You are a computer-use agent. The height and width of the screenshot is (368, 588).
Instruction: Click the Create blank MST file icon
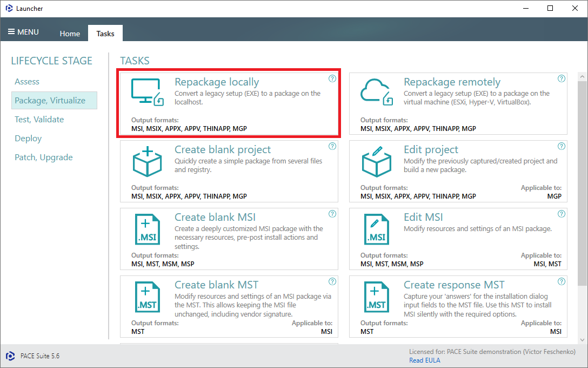pos(146,297)
